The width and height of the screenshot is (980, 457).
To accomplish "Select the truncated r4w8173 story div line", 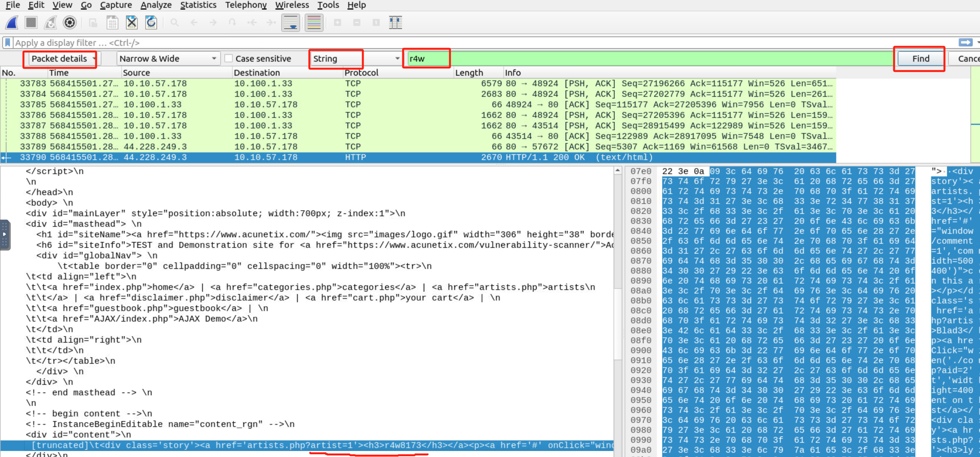I will [x=307, y=445].
